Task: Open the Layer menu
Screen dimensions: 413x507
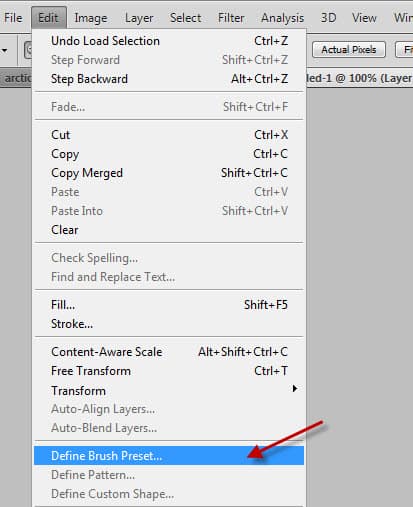Action: coord(139,18)
